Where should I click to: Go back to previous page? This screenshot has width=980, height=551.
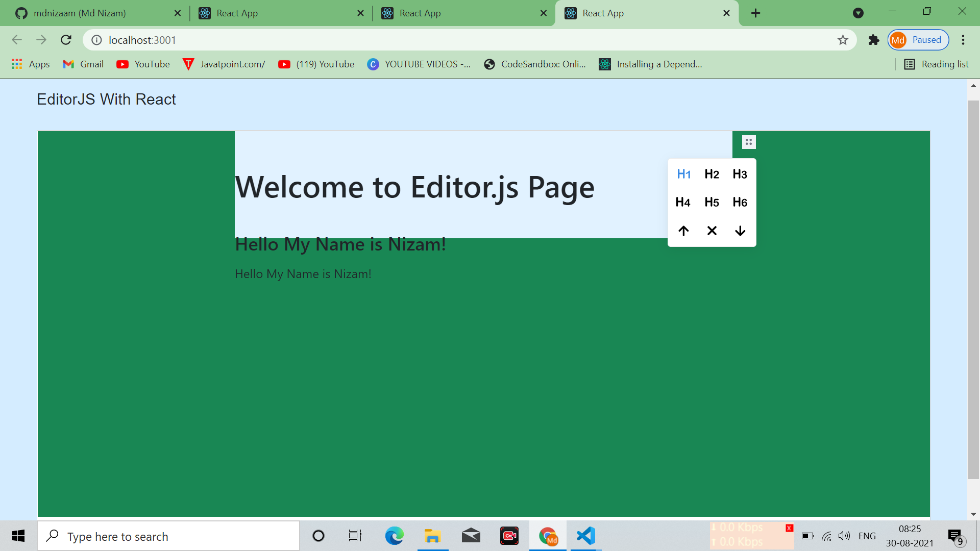click(x=17, y=40)
